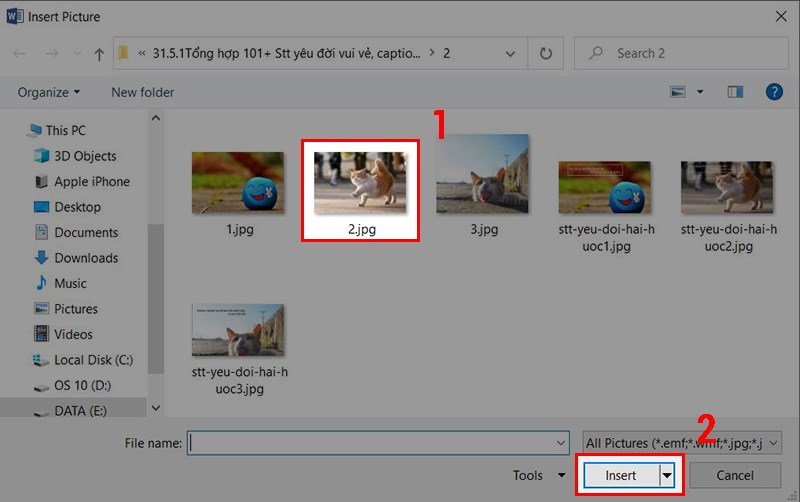The height and width of the screenshot is (502, 800).
Task: Click the Downloads arrow icon
Action: pyautogui.click(x=41, y=258)
